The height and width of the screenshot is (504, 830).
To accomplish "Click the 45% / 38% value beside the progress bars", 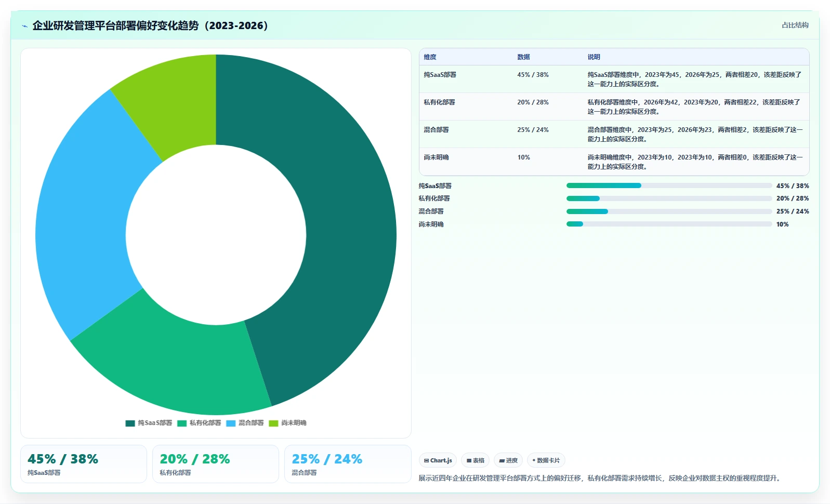I will coord(793,186).
